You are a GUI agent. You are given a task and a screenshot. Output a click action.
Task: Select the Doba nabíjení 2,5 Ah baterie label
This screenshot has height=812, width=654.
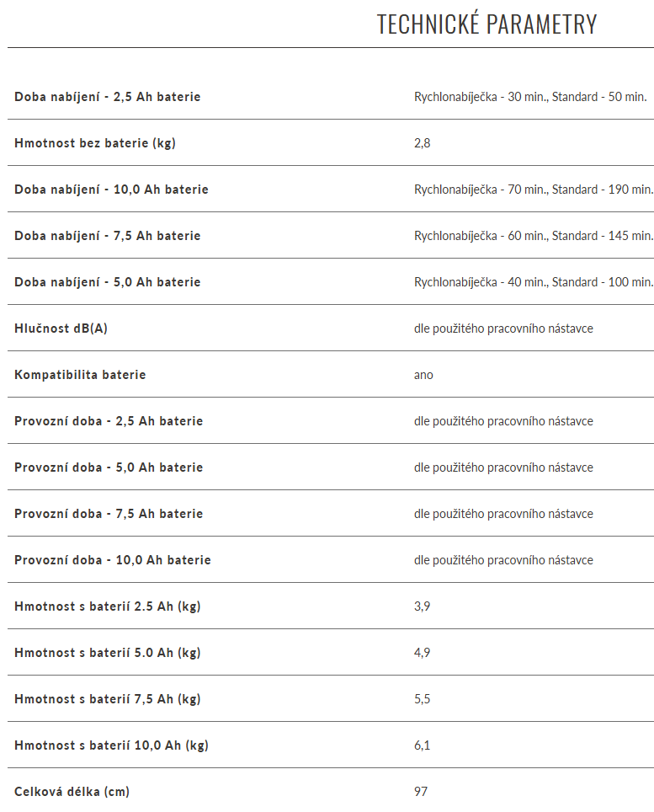coord(107,97)
